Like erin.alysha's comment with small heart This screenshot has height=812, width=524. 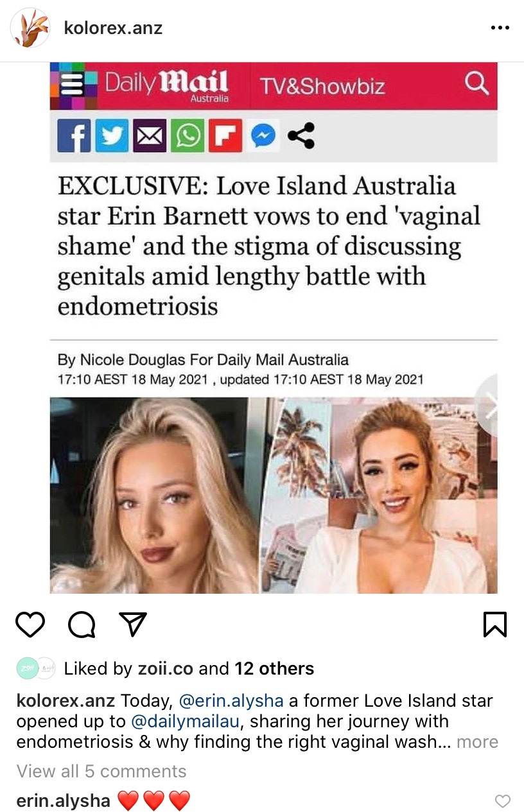[x=503, y=801]
